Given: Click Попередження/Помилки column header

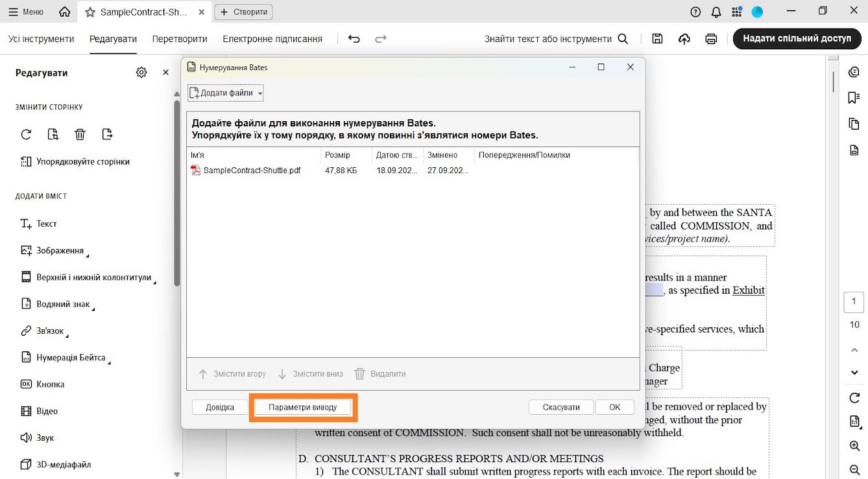Looking at the screenshot, I should click(x=556, y=155).
